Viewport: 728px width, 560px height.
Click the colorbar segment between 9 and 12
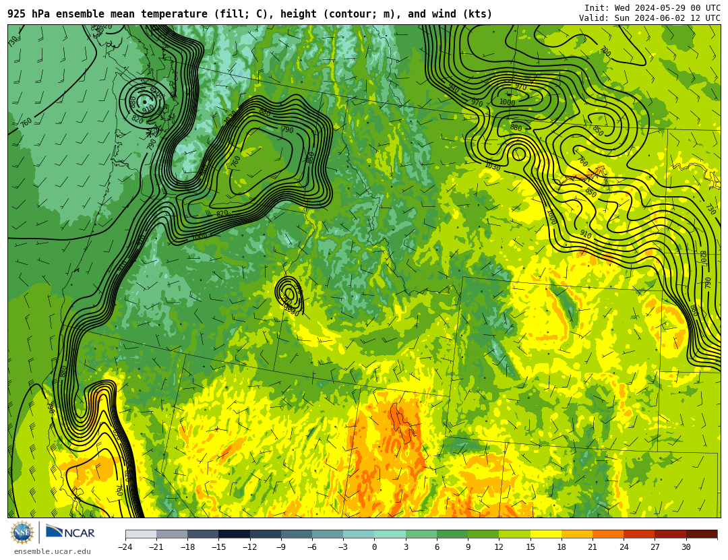[x=483, y=534]
